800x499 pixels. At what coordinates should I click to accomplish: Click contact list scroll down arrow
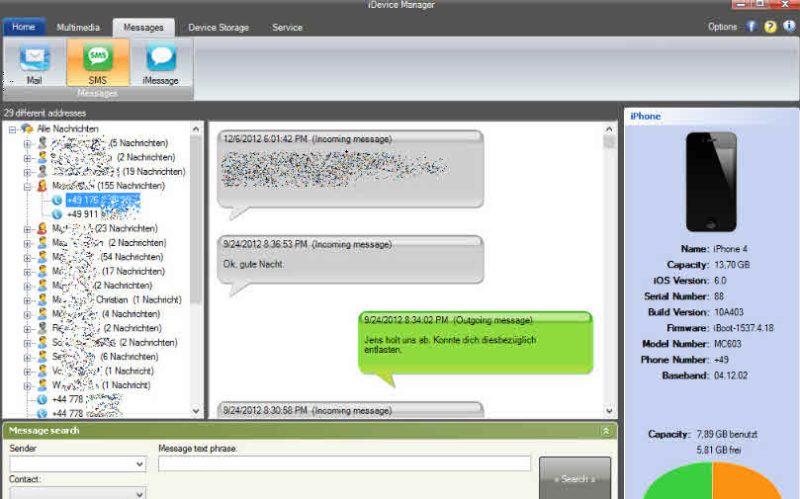click(x=196, y=411)
